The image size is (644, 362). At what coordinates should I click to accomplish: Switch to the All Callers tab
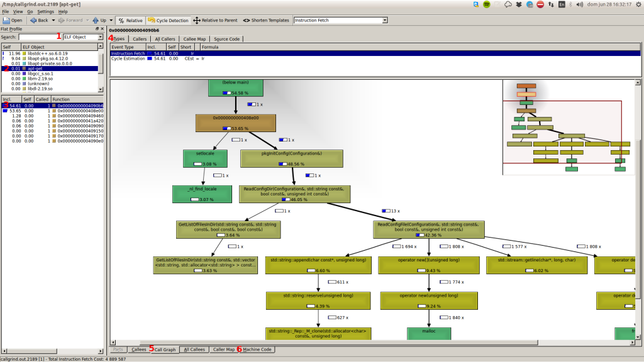point(165,39)
